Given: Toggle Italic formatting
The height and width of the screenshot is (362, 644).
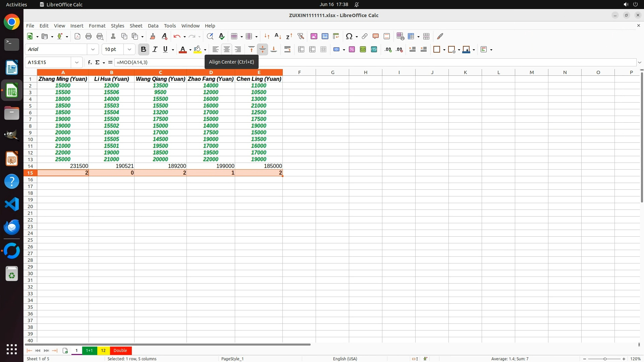Looking at the screenshot, I should (x=155, y=49).
